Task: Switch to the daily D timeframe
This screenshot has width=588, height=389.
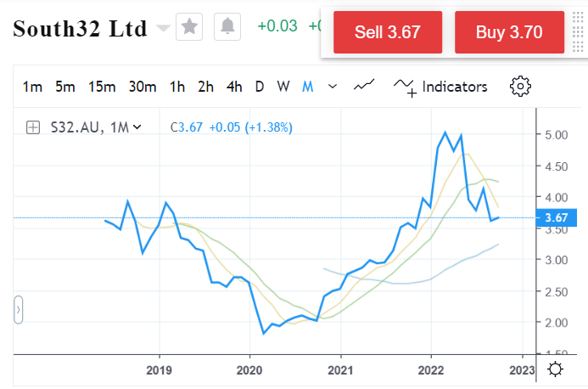Action: [x=260, y=87]
